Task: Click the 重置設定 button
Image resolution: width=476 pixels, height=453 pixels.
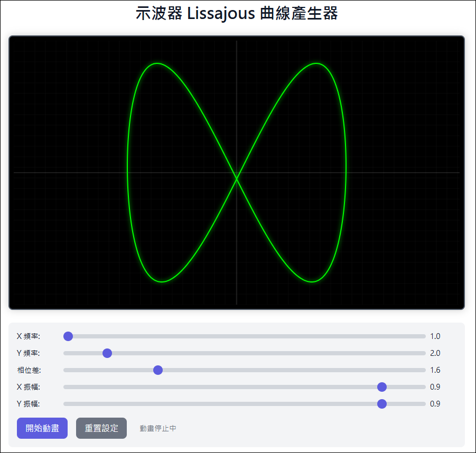Action: pos(101,428)
